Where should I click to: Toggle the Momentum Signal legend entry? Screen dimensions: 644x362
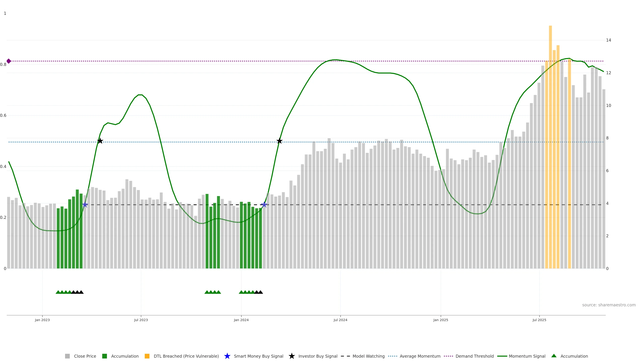tap(527, 356)
